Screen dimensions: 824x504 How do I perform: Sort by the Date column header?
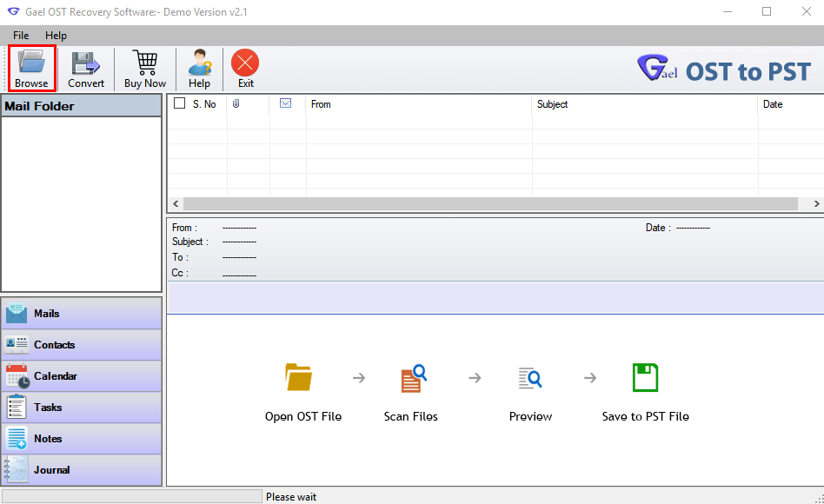click(791, 104)
